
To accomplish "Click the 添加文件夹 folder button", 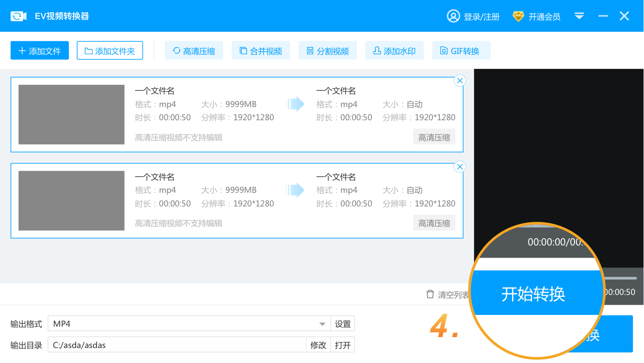I will tap(110, 50).
